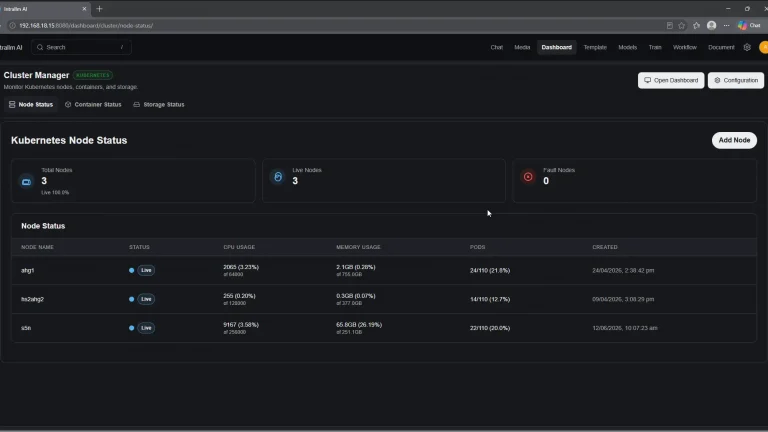Viewport: 768px width, 432px height.
Task: Click the status dot for ahg1
Action: click(x=131, y=270)
